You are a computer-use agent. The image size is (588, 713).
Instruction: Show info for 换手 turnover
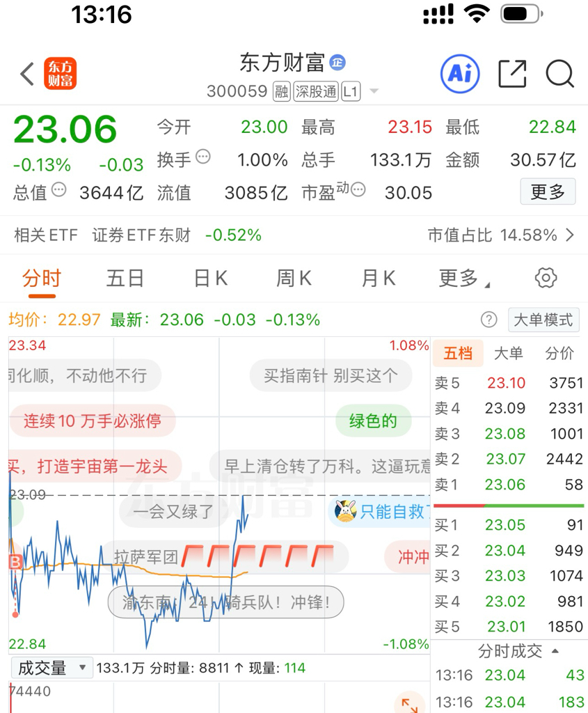pos(203,157)
